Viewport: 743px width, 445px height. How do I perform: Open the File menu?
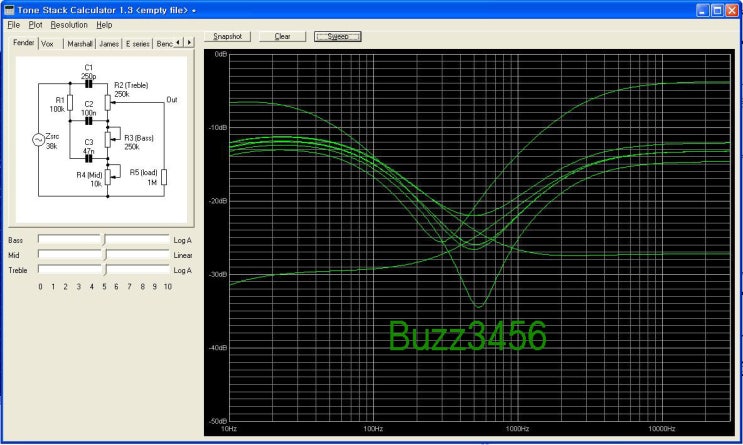[x=13, y=24]
